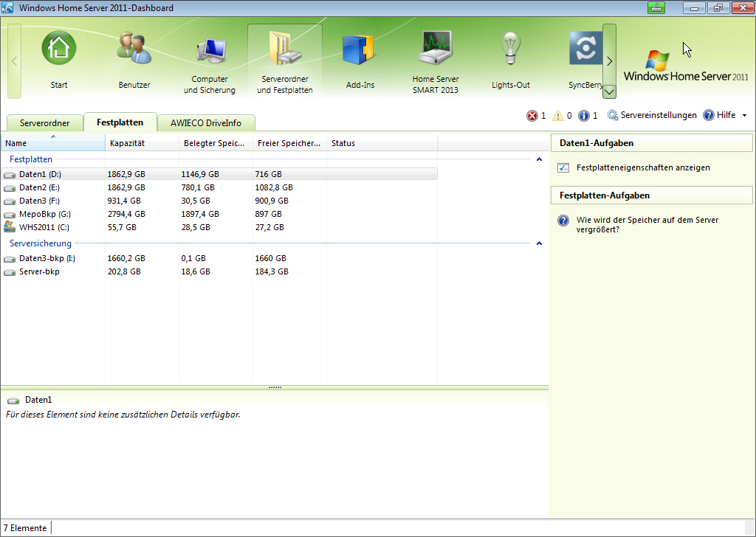Click the Server-bkp drive icon
The width and height of the screenshot is (756, 537).
coord(10,272)
